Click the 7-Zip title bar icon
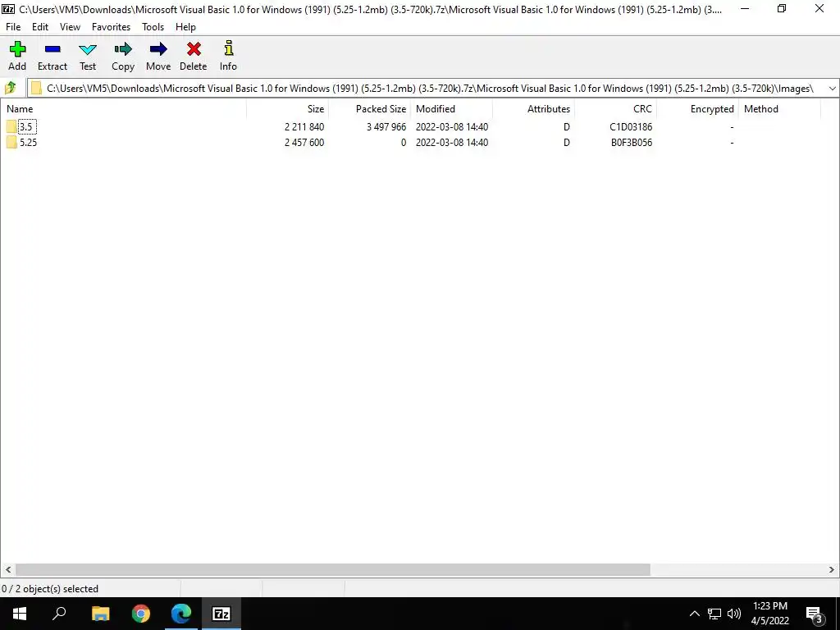Image resolution: width=840 pixels, height=630 pixels. click(x=8, y=8)
